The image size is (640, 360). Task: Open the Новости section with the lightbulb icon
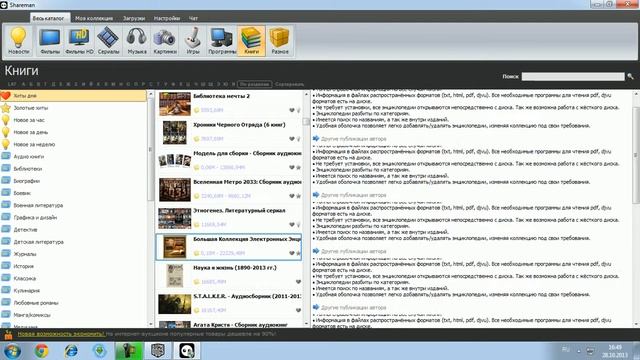pyautogui.click(x=19, y=40)
